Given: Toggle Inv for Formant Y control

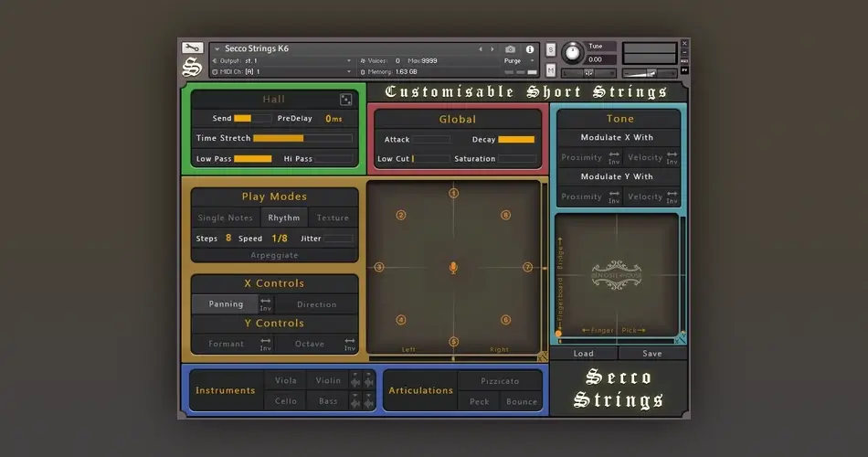Looking at the screenshot, I should (x=266, y=345).
